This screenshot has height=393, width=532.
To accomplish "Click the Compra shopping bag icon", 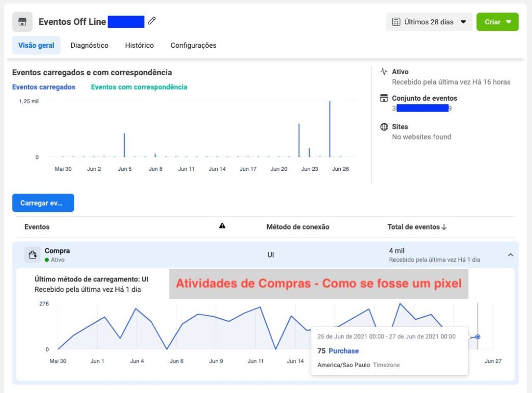I will 32,254.
